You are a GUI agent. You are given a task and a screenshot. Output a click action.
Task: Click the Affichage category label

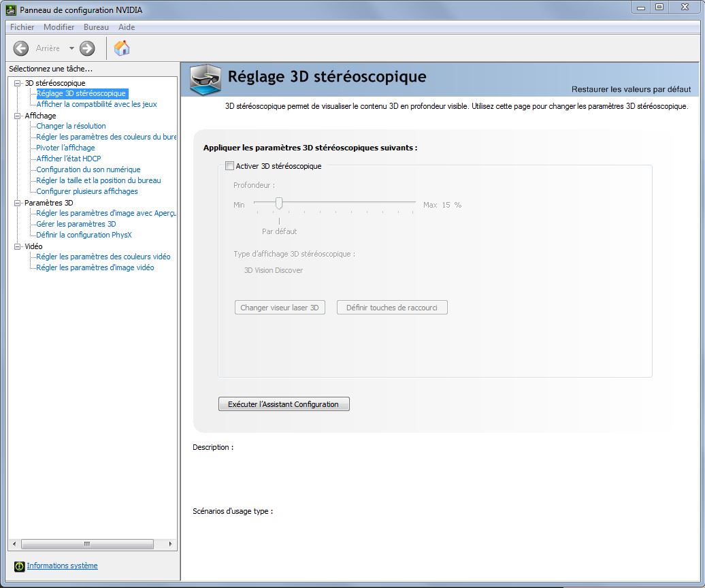pos(40,116)
